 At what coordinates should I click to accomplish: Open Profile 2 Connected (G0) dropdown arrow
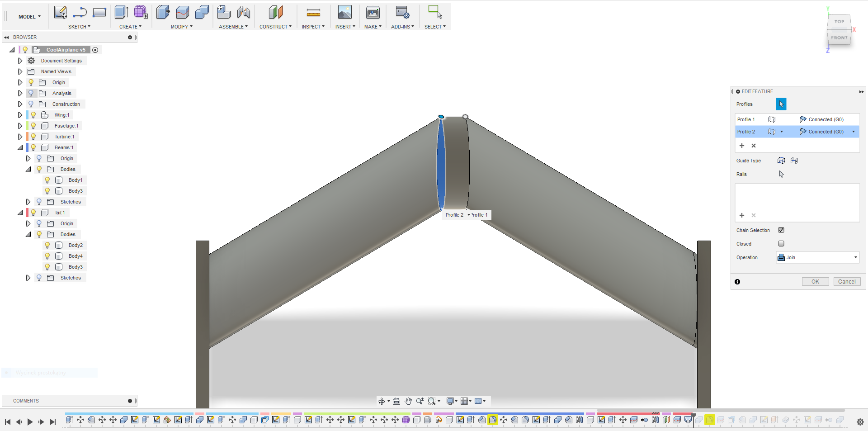tap(854, 132)
